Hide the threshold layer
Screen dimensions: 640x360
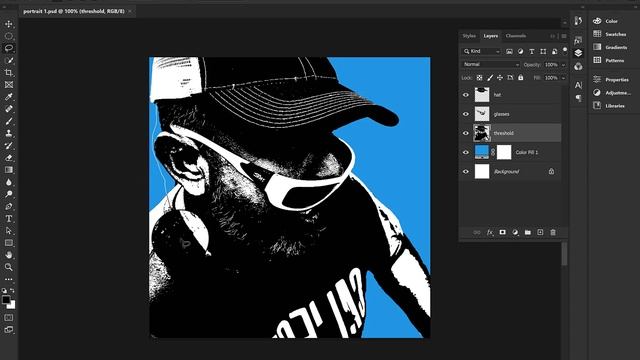tap(466, 133)
